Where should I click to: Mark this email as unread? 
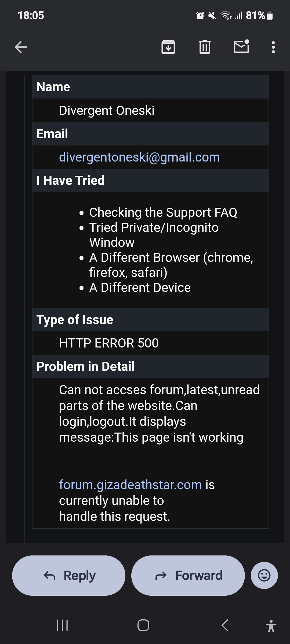point(241,47)
